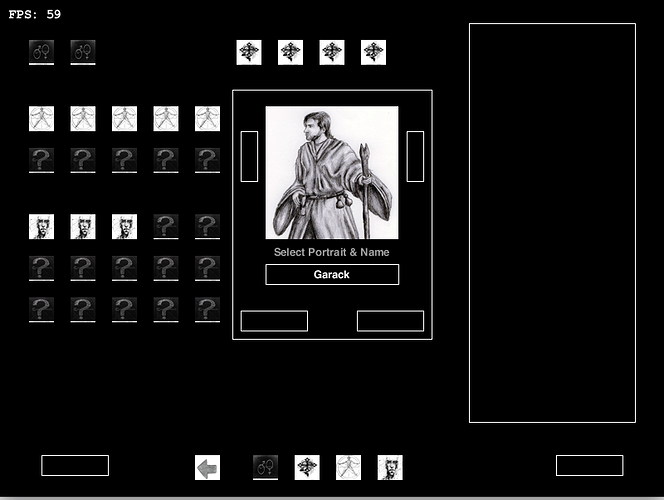Click question-mark slot directly below second face icon
The height and width of the screenshot is (500, 664).
tap(83, 268)
